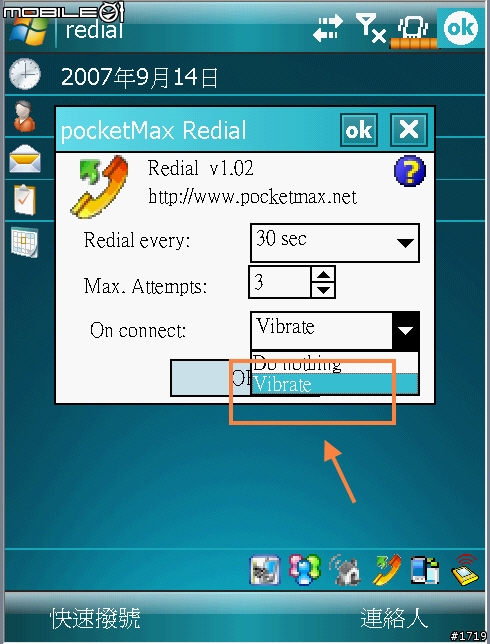Open the http://www.pocketmax.net link text
The height and width of the screenshot is (644, 490).
tap(252, 197)
